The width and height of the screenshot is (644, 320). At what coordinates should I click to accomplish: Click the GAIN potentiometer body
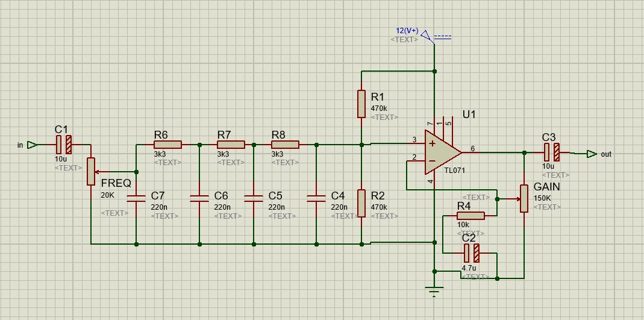click(524, 198)
